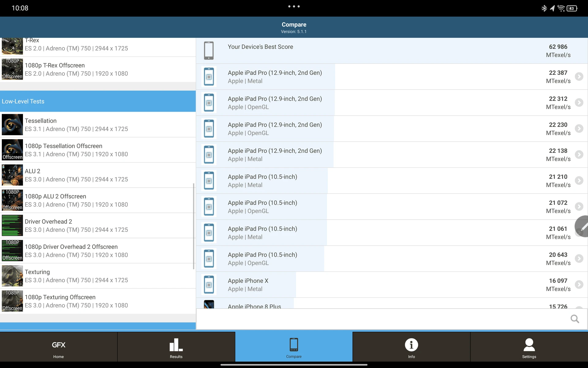The image size is (588, 368).
Task: Select the 1080p Texturing Offscreen thumbnail
Action: (12, 301)
